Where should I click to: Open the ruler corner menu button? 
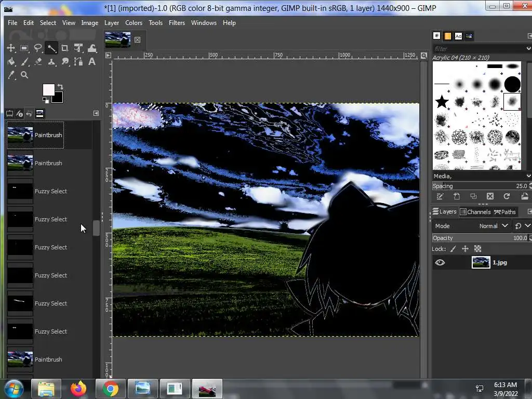pos(108,55)
